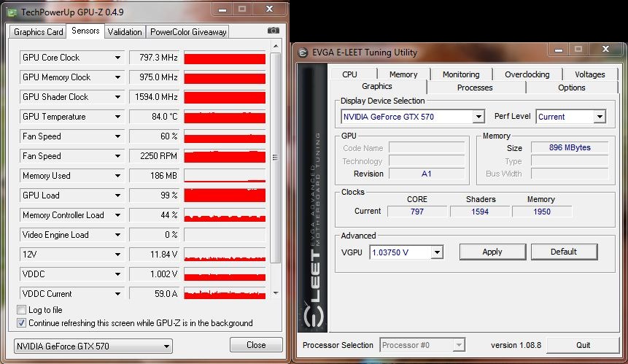628x364 pixels.
Task: Open the Monitoring tab
Action: (461, 74)
